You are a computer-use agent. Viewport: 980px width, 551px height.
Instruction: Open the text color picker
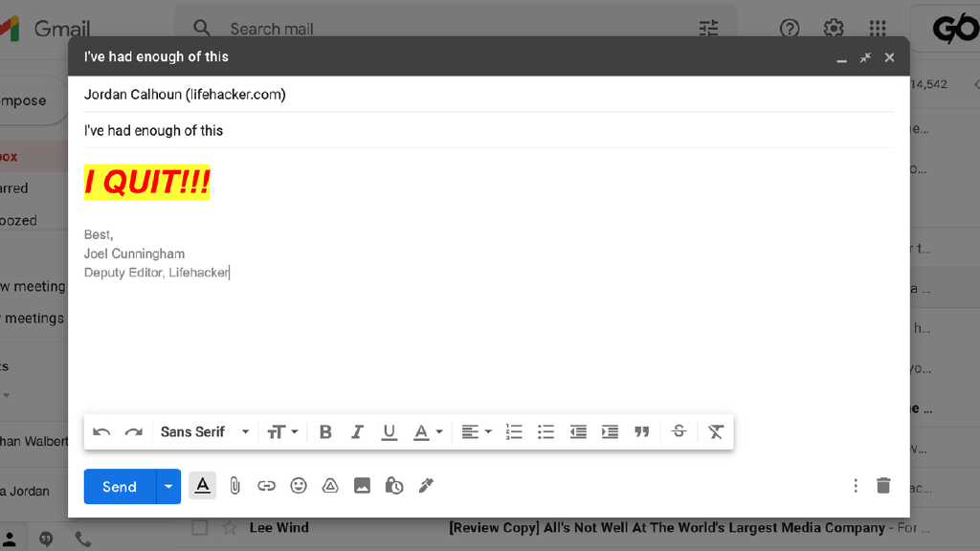[428, 431]
